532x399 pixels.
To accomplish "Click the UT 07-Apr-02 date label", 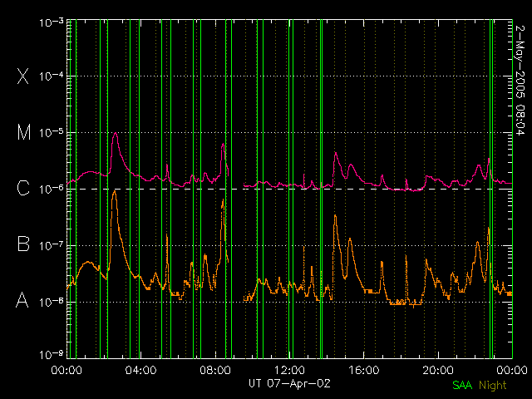I will click(289, 383).
